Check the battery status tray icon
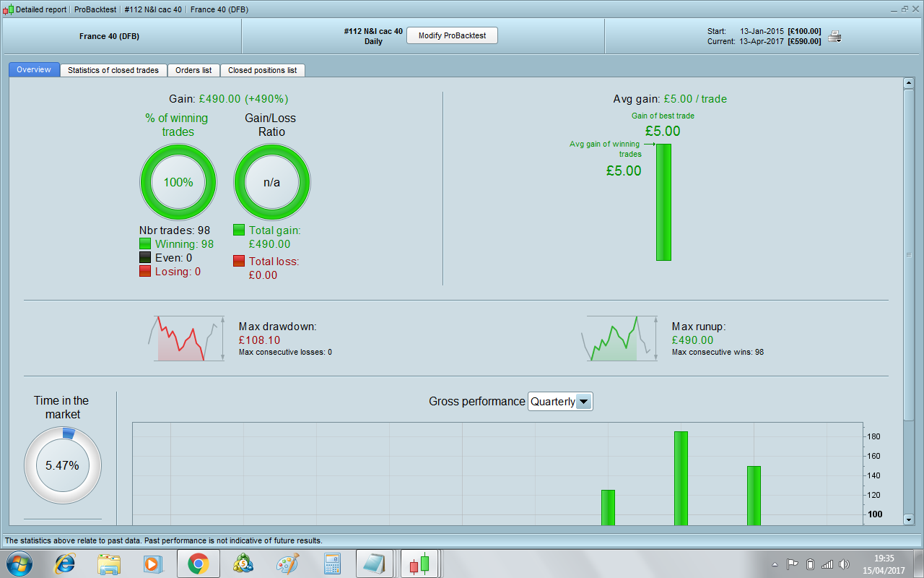This screenshot has height=578, width=924. [x=810, y=564]
